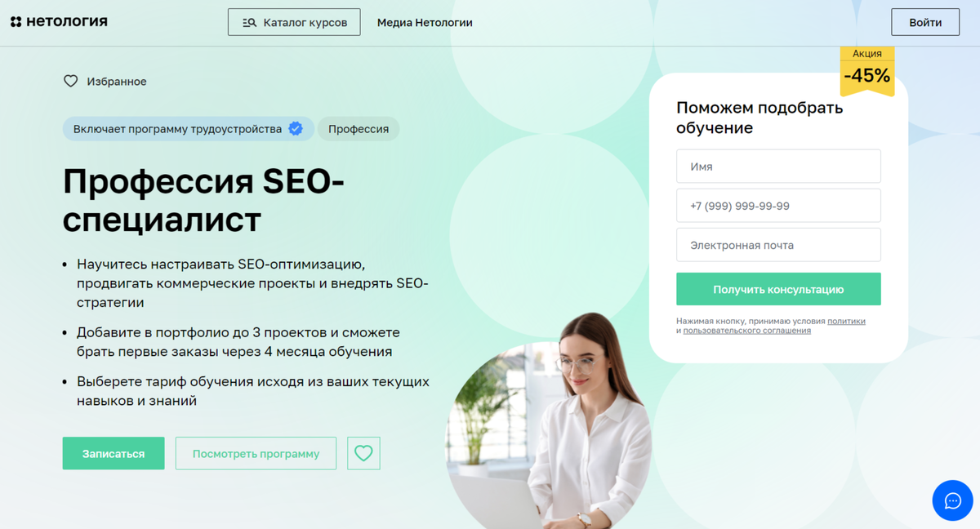Click Получить консультацию button
The height and width of the screenshot is (529, 980).
(778, 289)
